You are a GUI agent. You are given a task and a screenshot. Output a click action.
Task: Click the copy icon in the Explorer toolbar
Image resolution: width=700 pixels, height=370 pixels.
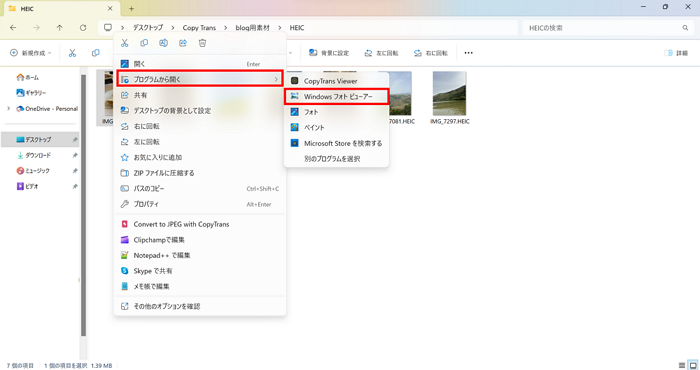[96, 53]
